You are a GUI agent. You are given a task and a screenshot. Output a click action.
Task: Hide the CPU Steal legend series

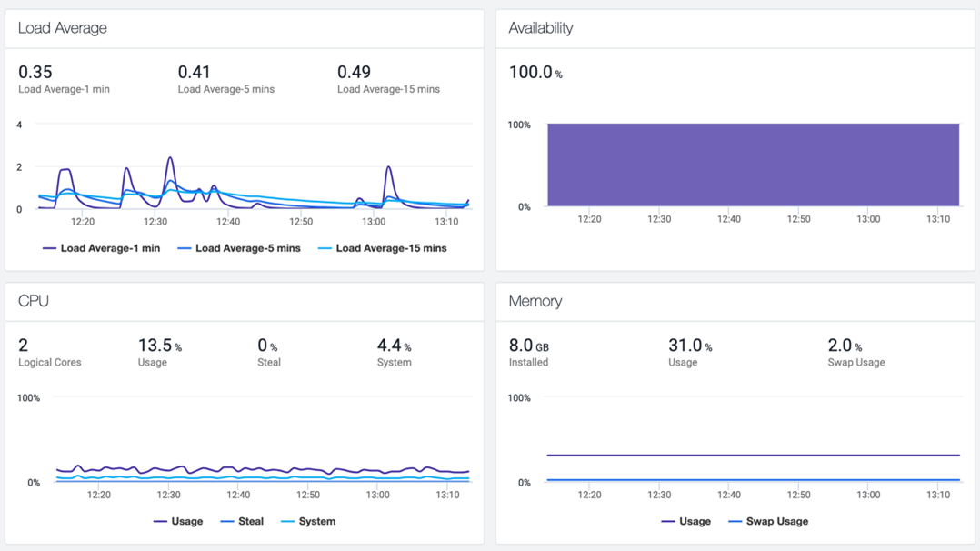(x=242, y=521)
